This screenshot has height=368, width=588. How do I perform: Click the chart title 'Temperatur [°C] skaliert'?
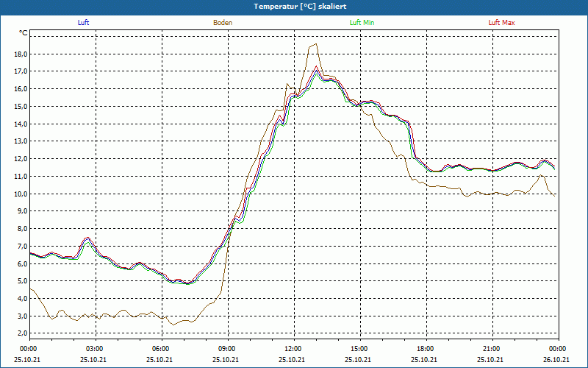point(300,7)
